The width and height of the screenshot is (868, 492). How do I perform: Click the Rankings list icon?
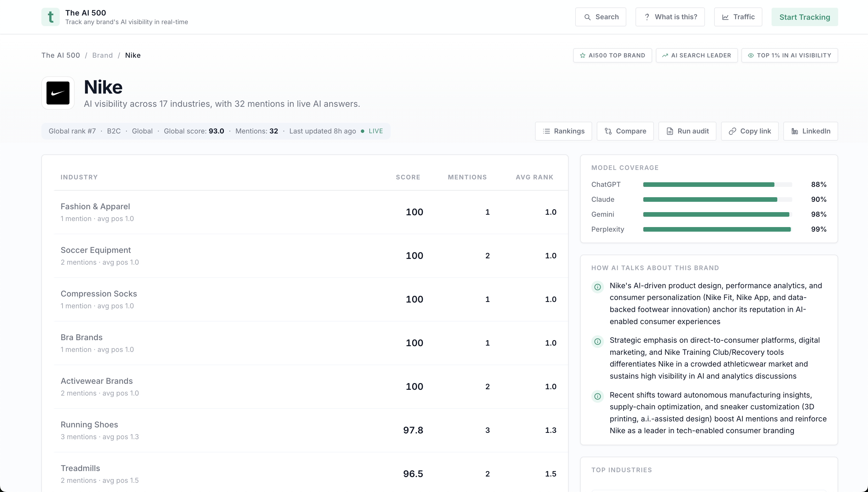pyautogui.click(x=546, y=131)
